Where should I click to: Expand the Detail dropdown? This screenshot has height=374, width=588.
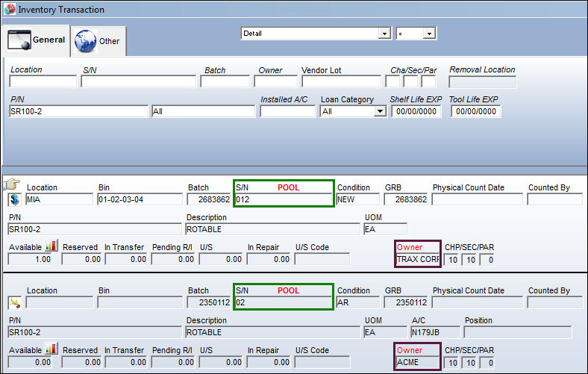point(384,34)
